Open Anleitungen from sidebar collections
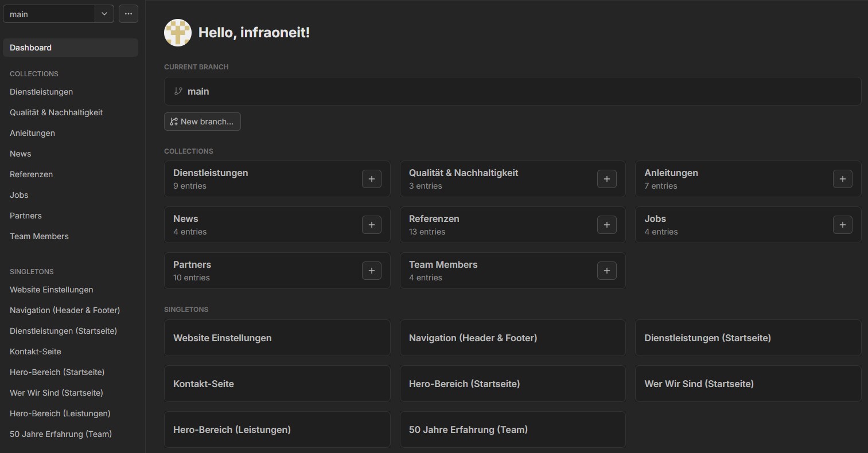This screenshot has height=453, width=868. [x=32, y=133]
